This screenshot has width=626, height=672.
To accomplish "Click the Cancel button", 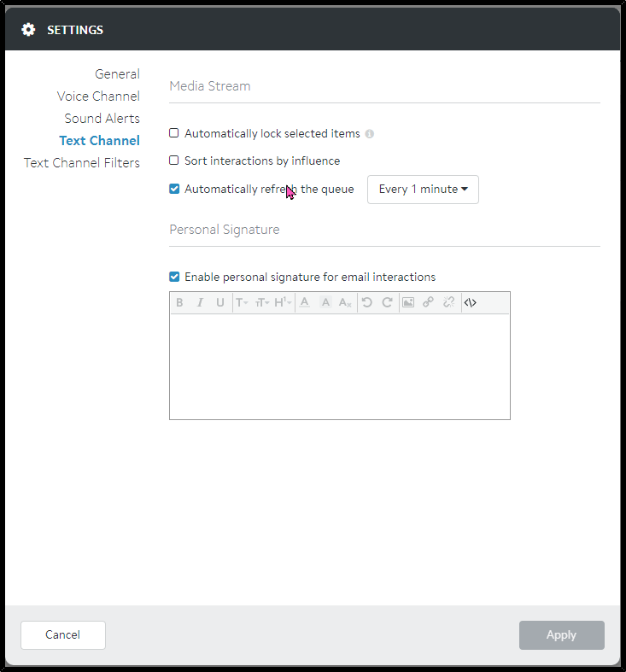I will (63, 634).
